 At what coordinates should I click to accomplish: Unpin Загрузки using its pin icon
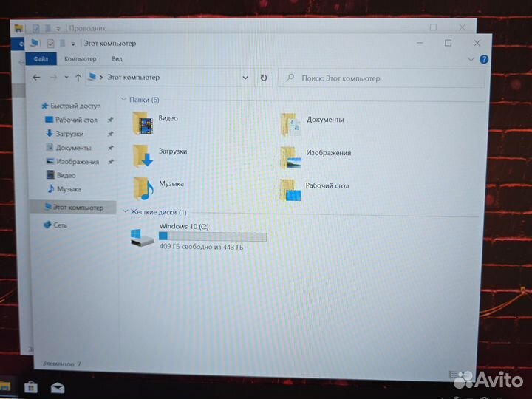point(110,134)
